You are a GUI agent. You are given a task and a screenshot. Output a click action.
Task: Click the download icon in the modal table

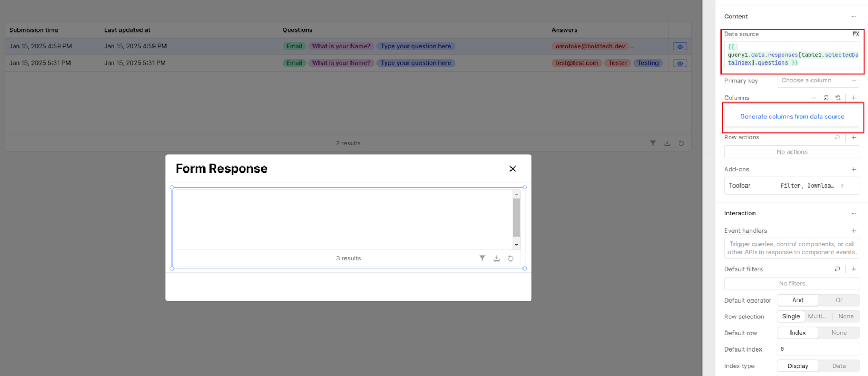click(x=496, y=258)
